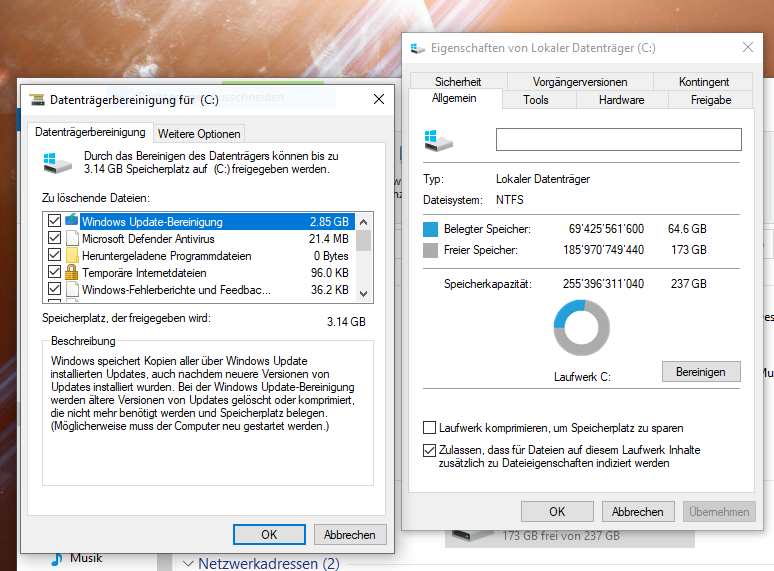Click the drive name input field
This screenshot has width=774, height=571.
[619, 139]
